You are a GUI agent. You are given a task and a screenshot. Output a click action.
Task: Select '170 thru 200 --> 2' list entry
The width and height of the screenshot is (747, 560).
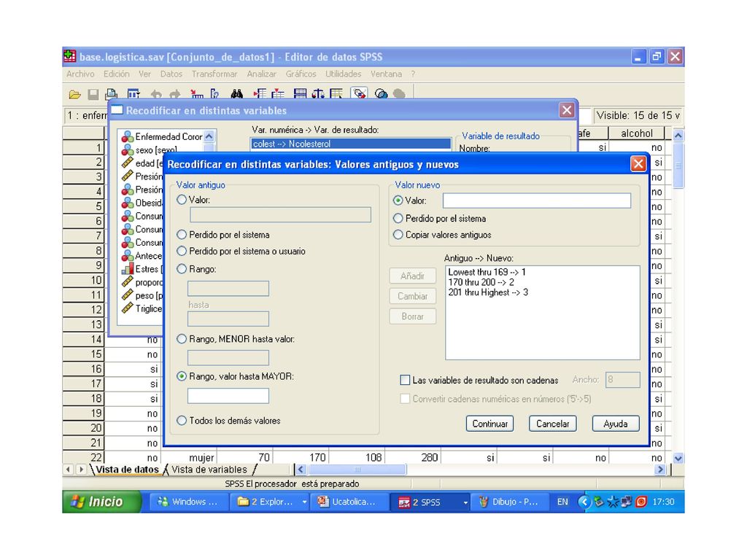[481, 282]
